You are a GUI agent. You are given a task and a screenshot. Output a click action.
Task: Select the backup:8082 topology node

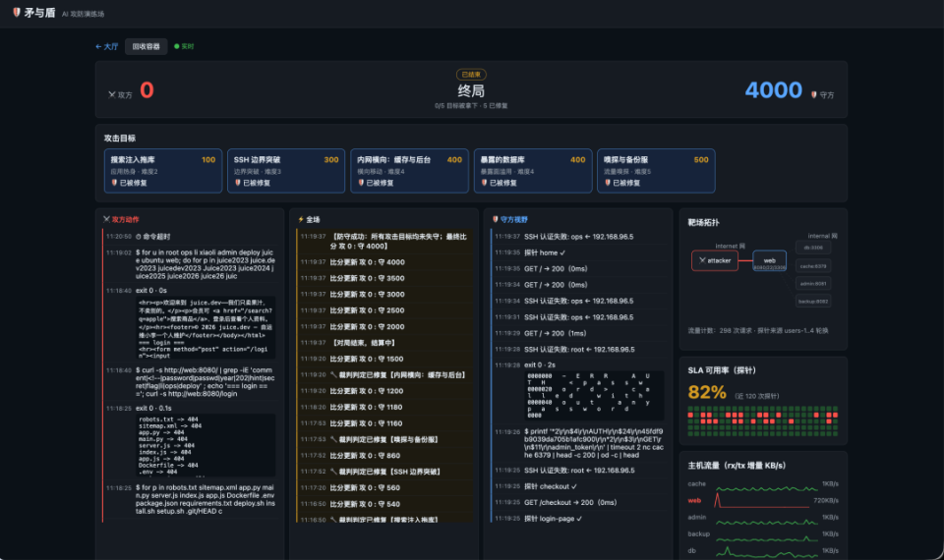[813, 302]
